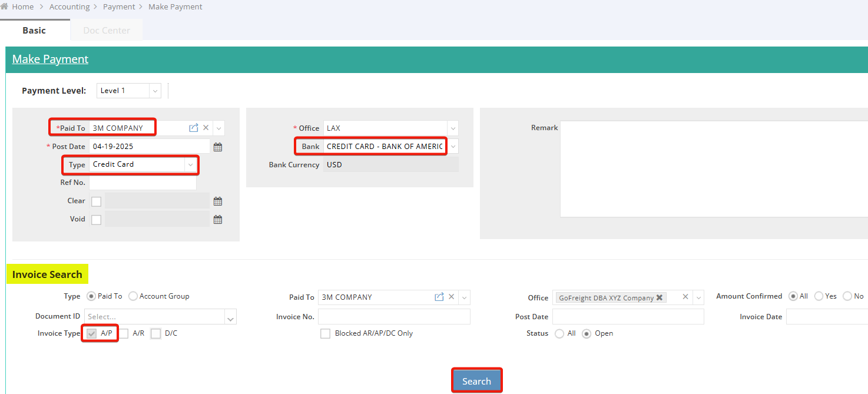This screenshot has width=868, height=394.
Task: Select the Account Group radio button
Action: coord(133,296)
